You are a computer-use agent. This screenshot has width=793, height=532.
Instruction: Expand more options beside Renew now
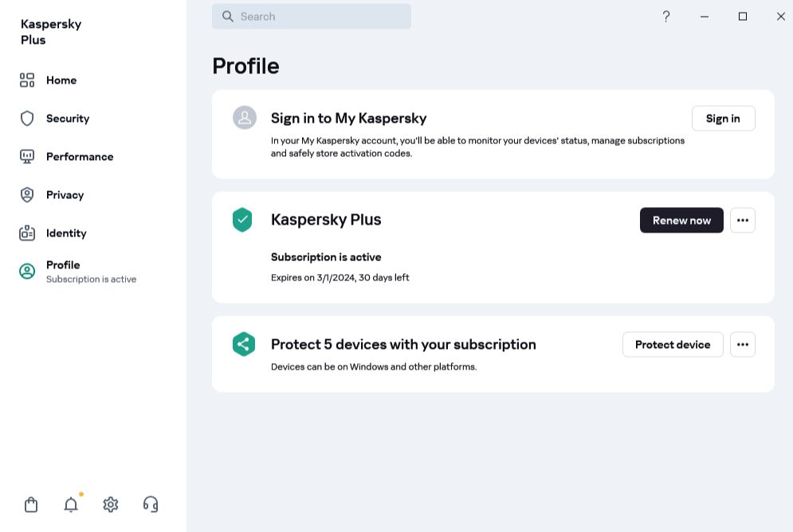742,221
